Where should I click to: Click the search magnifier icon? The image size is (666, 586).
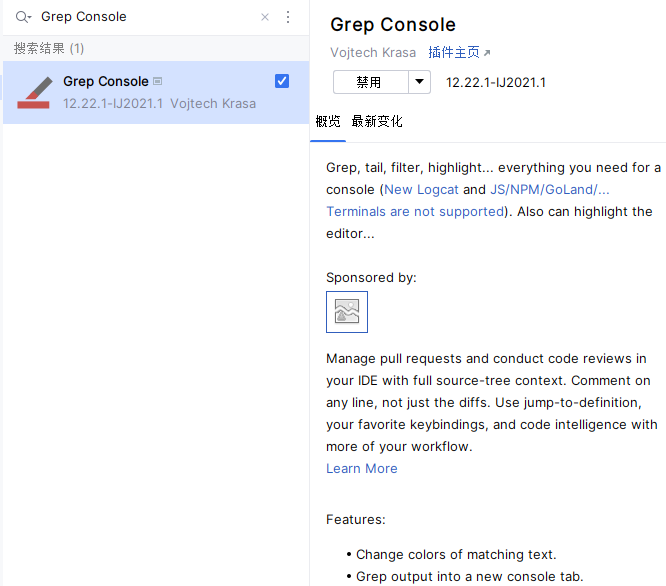click(x=23, y=17)
